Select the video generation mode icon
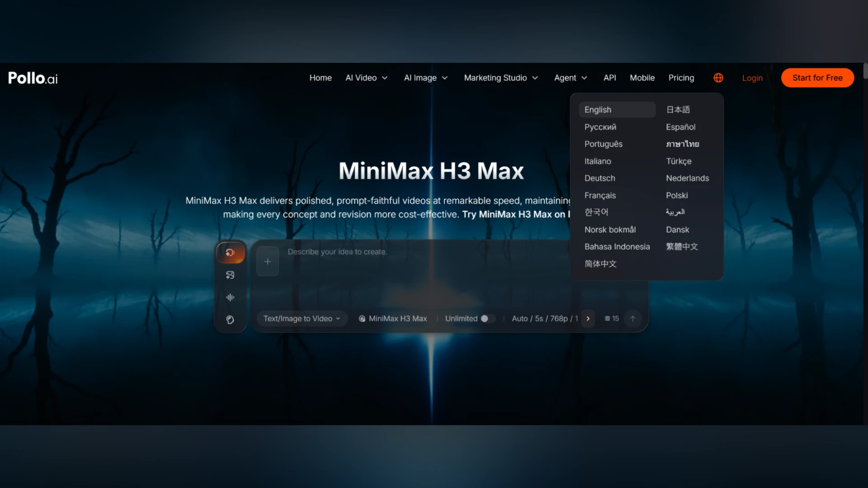868x488 pixels. [230, 253]
